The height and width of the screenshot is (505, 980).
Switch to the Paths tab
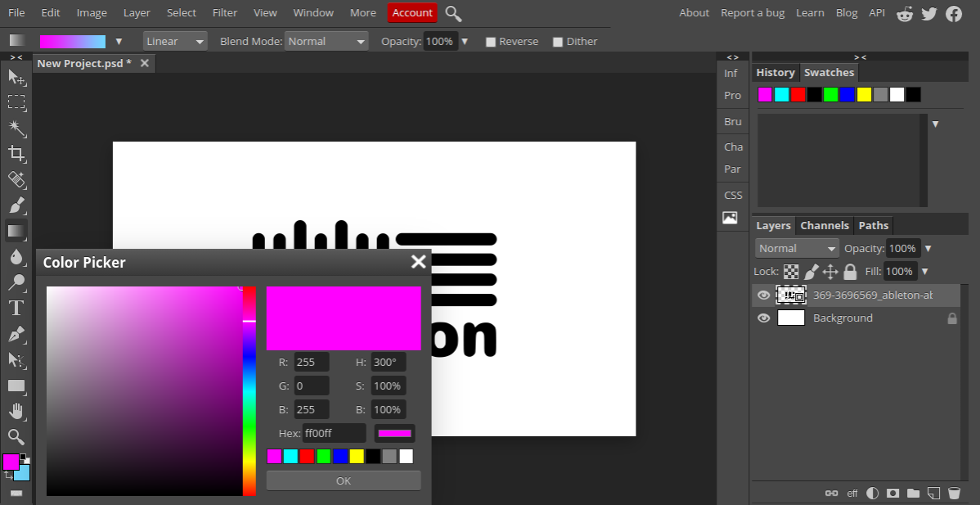tap(873, 226)
